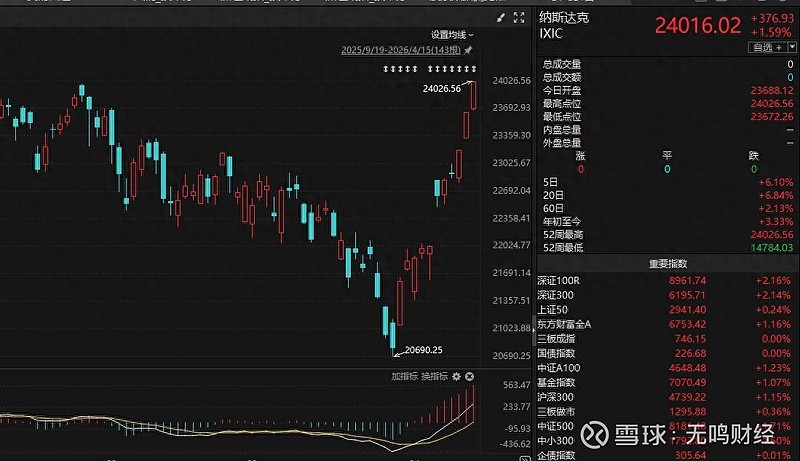Click the 外盘总量 label
Image resolution: width=800 pixels, height=461 pixels.
tap(562, 143)
